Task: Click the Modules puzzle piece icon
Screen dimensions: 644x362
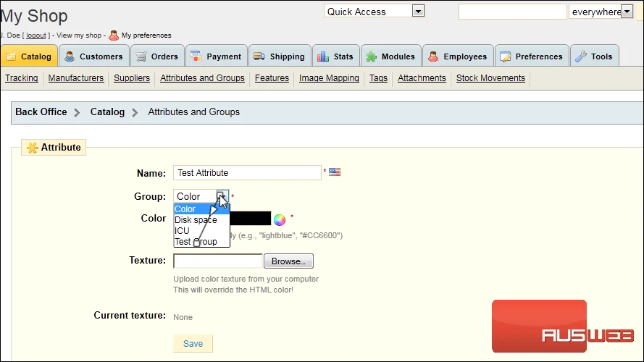Action: (372, 56)
